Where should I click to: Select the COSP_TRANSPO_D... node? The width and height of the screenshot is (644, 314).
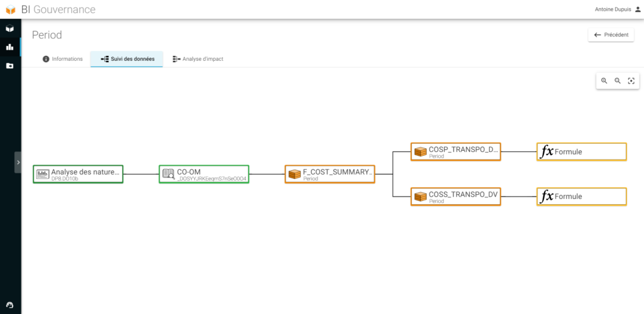456,152
